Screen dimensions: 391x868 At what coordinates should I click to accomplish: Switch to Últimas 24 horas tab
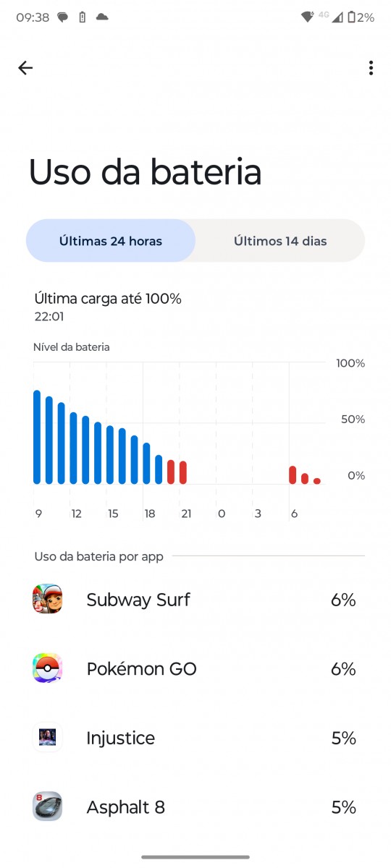(111, 241)
